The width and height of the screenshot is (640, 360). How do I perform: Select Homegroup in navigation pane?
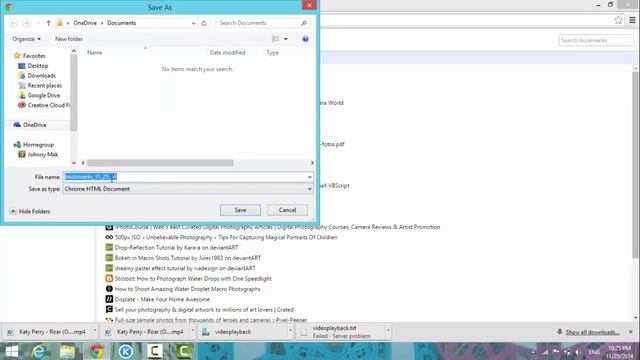click(38, 145)
